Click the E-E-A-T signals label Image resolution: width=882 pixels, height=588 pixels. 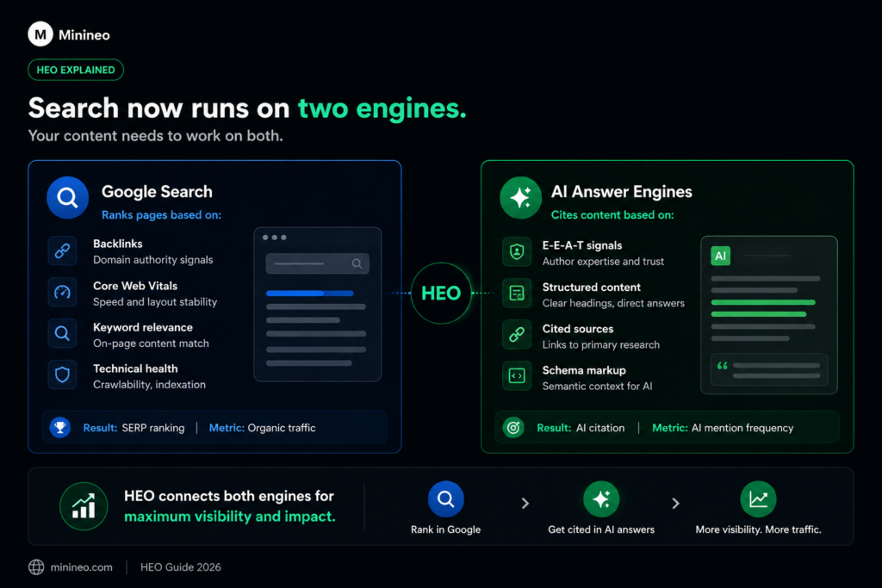coord(582,245)
